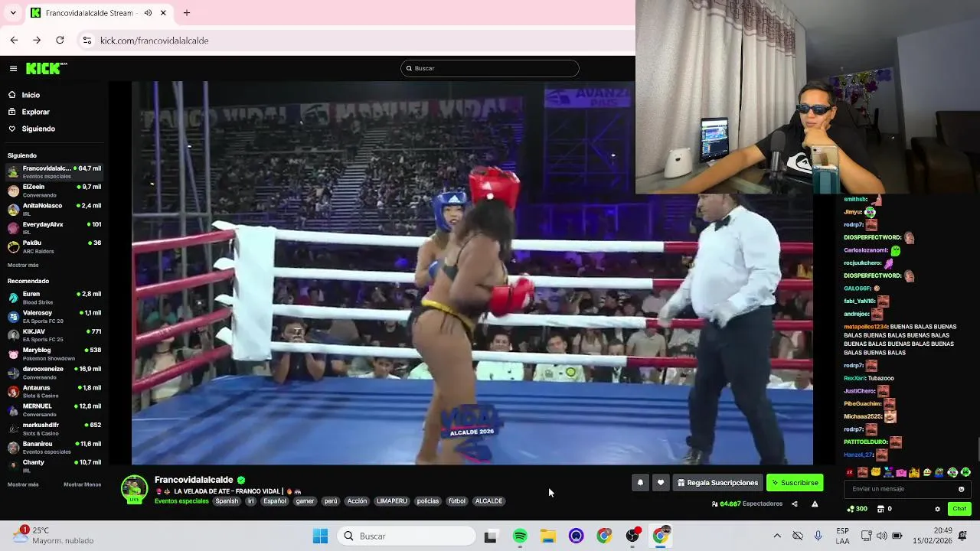
Task: Expand recommended list with Mostrar más
Action: point(23,484)
